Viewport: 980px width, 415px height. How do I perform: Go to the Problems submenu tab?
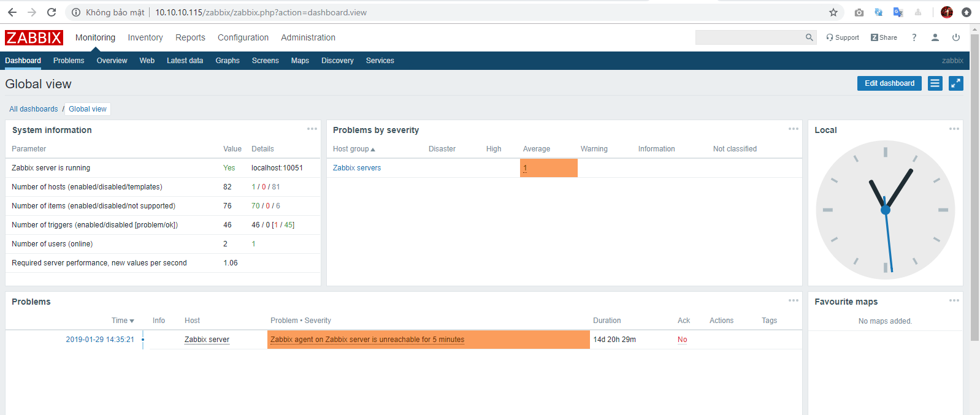[69, 61]
